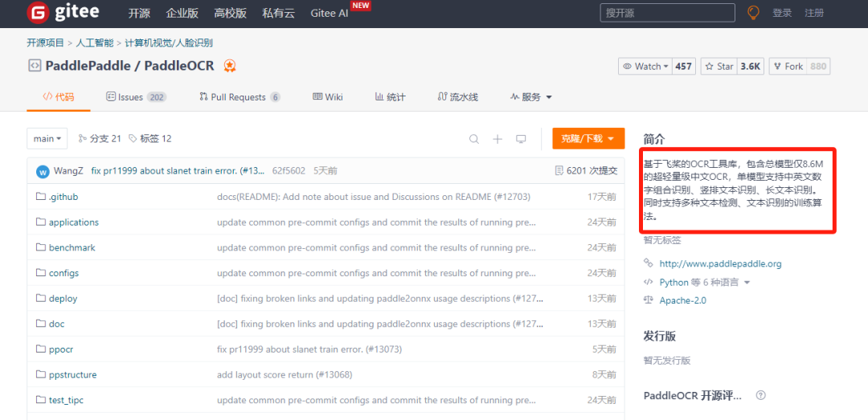The image size is (868, 420).
Task: Click the commit history document icon
Action: click(559, 171)
